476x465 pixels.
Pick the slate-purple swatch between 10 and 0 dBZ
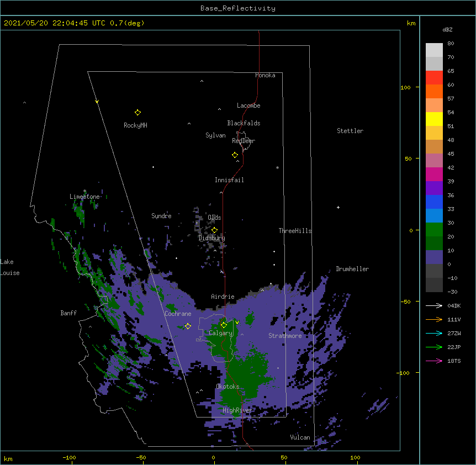click(x=434, y=257)
